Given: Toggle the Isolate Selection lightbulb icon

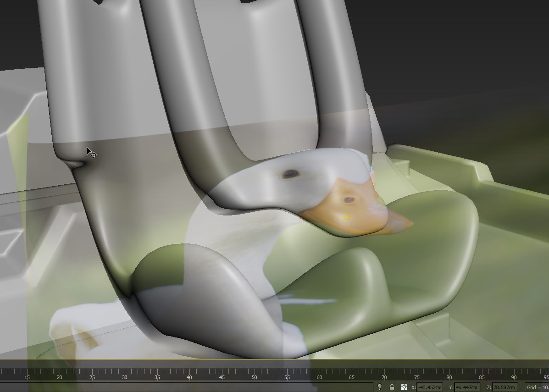Looking at the screenshot, I should coord(379,387).
